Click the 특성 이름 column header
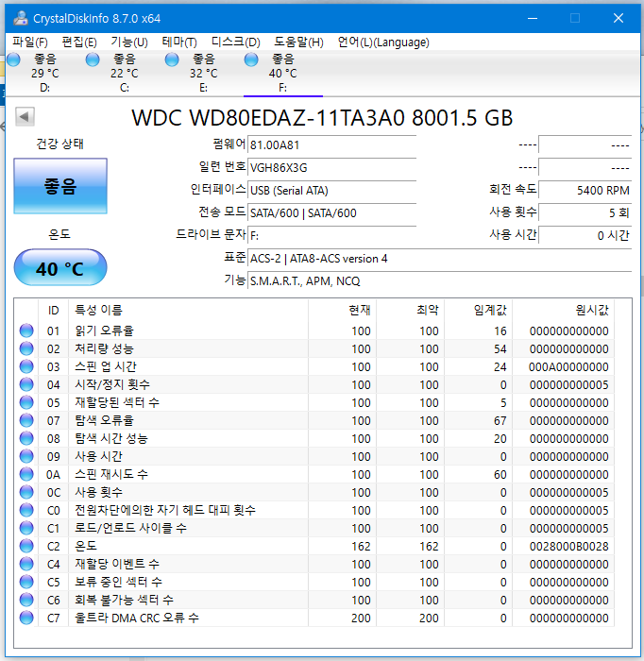Image resolution: width=644 pixels, height=661 pixels. [x=188, y=311]
